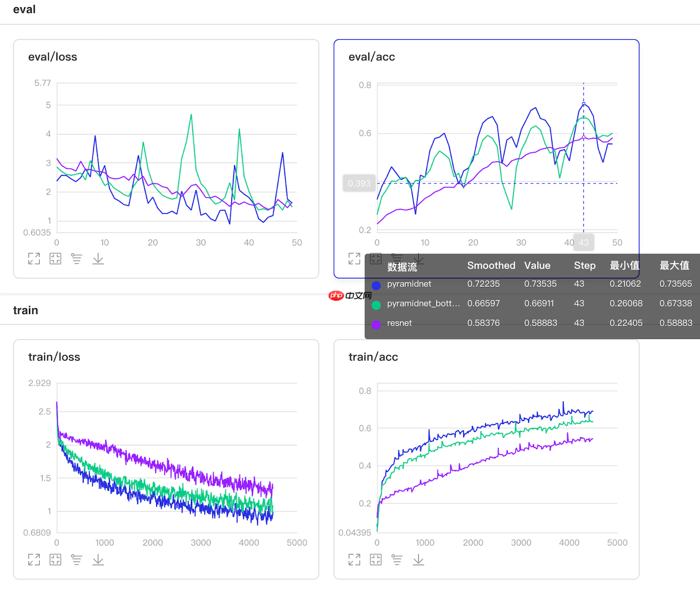Collapse the train section header
Image resolution: width=700 pixels, height=592 pixels.
pos(26,311)
